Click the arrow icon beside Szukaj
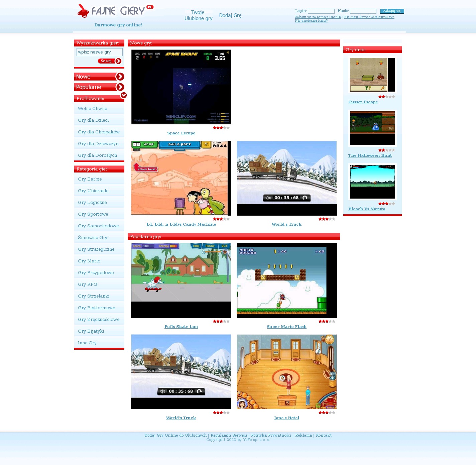476x465 pixels. tap(118, 61)
